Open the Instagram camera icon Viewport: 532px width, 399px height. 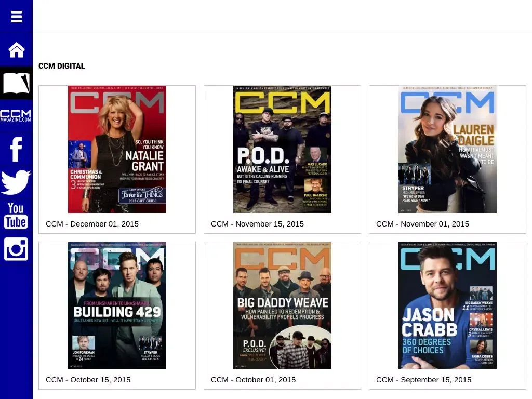[16, 249]
